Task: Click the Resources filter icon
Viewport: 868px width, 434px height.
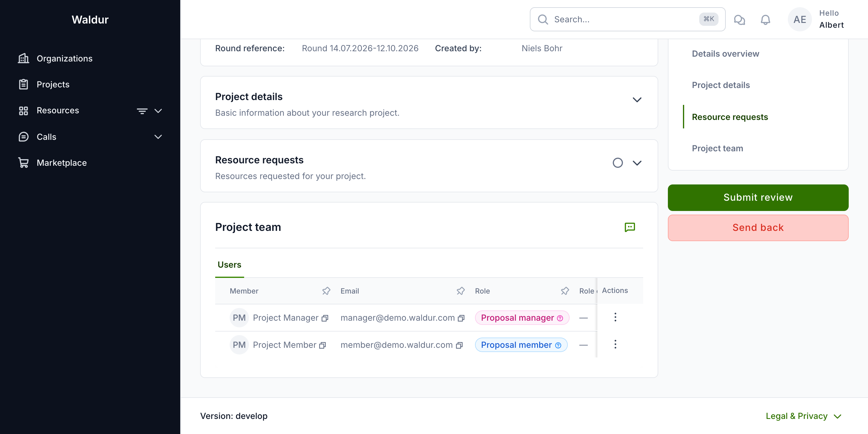Action: tap(142, 111)
